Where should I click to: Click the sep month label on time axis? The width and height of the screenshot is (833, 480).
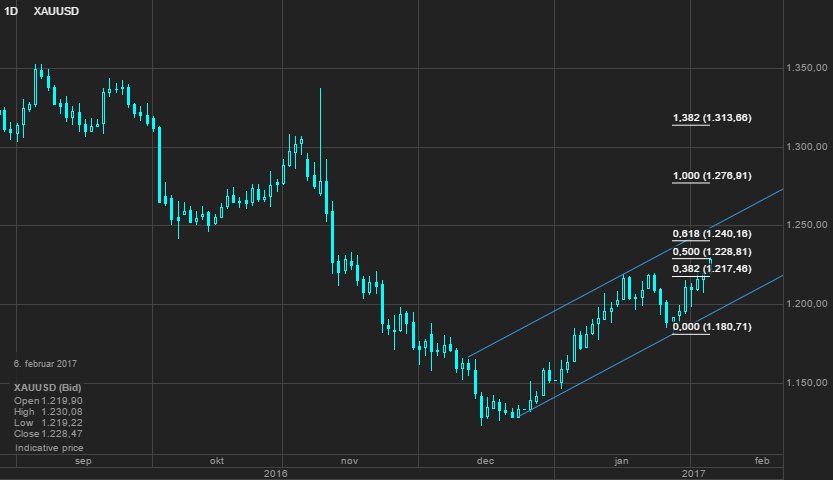click(x=83, y=461)
